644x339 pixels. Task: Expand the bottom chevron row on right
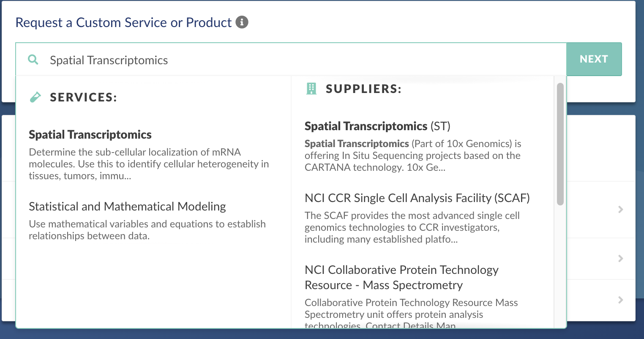(x=620, y=300)
